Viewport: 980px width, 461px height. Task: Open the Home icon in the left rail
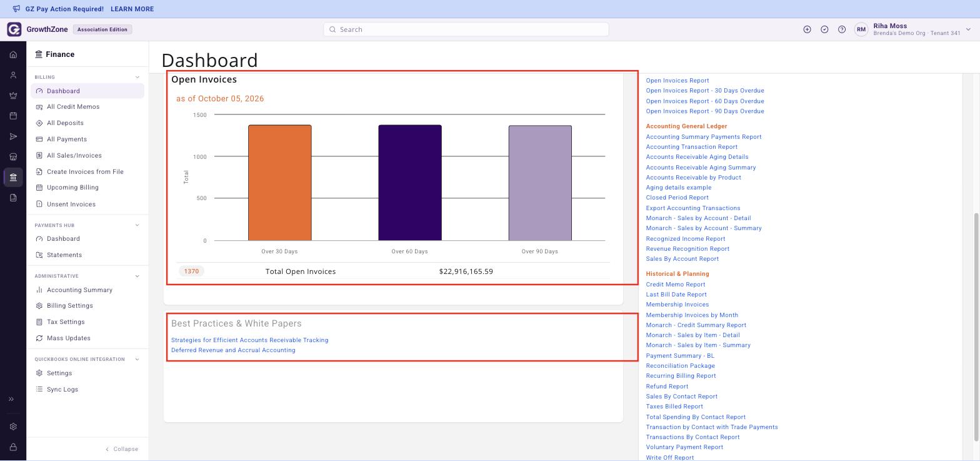click(x=13, y=54)
